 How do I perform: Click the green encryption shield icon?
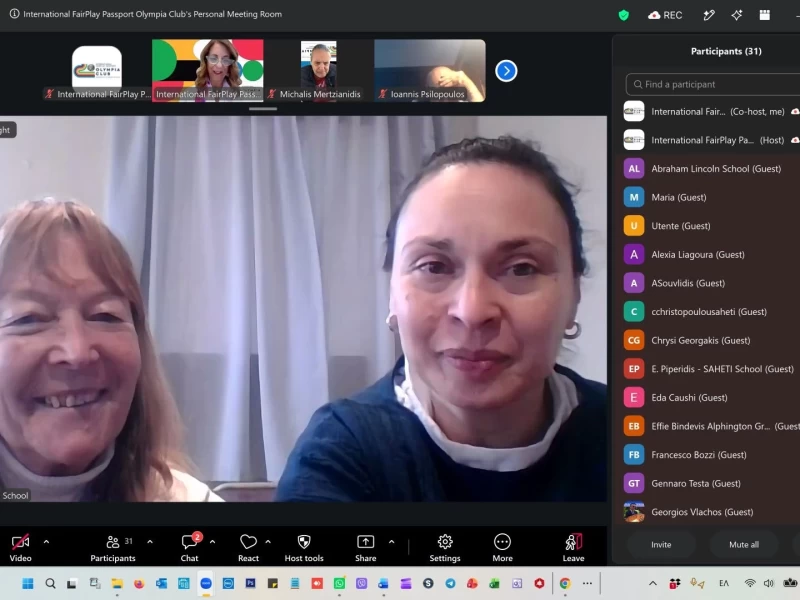click(623, 15)
